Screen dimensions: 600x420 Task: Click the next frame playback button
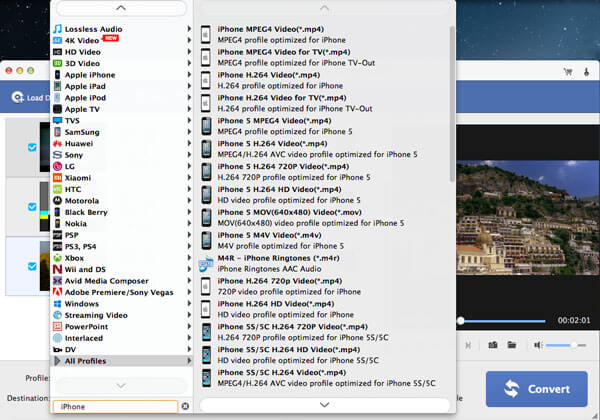468,345
